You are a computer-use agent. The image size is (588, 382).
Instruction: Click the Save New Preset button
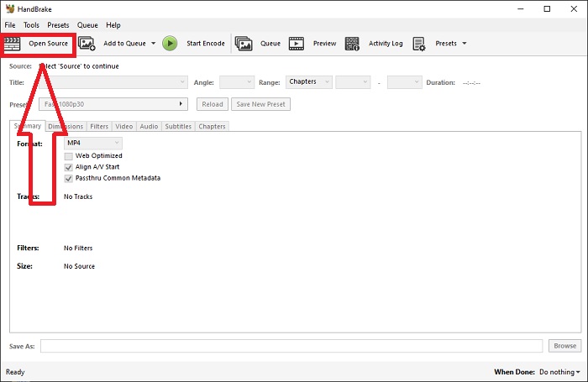(x=261, y=104)
